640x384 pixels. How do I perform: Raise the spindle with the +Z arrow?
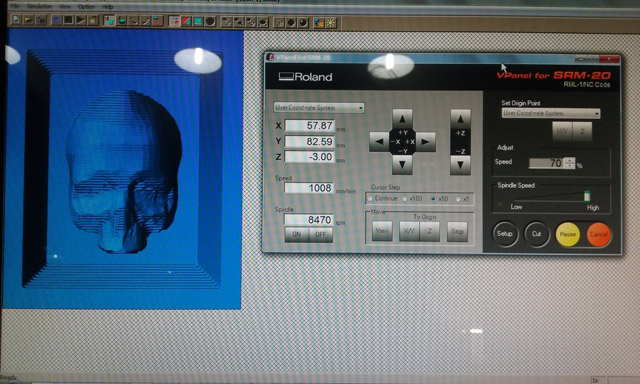click(460, 119)
